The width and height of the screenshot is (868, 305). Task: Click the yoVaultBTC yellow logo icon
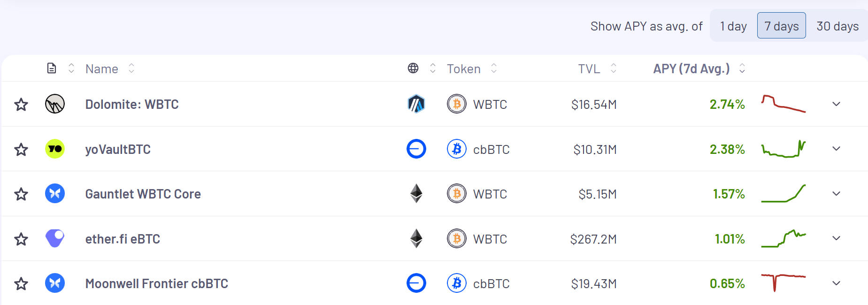(55, 149)
